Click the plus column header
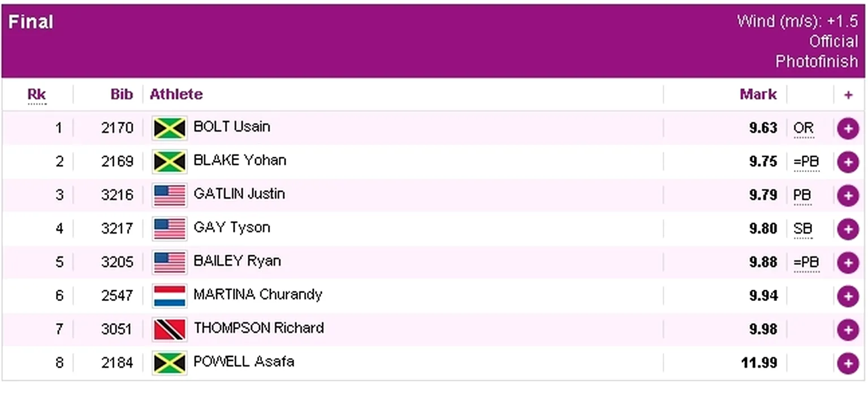Viewport: 868px width, 396px height. [x=848, y=95]
